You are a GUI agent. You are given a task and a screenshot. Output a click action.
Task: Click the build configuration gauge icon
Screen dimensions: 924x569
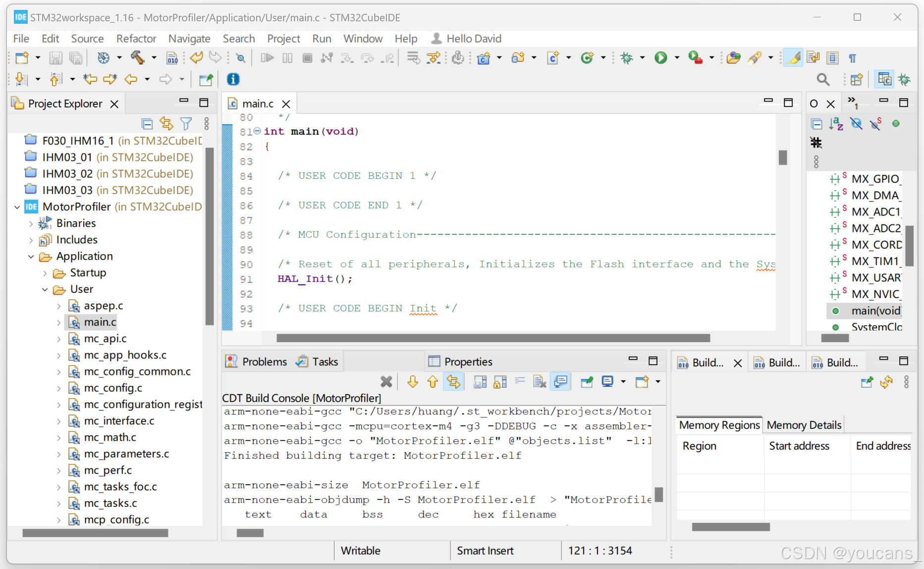pyautogui.click(x=103, y=58)
